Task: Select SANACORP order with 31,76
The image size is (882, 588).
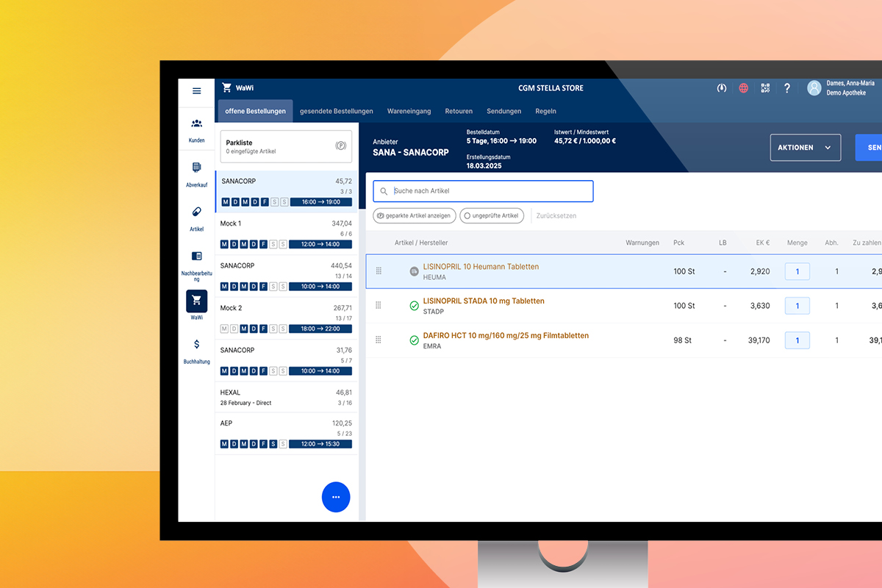Action: pyautogui.click(x=287, y=360)
